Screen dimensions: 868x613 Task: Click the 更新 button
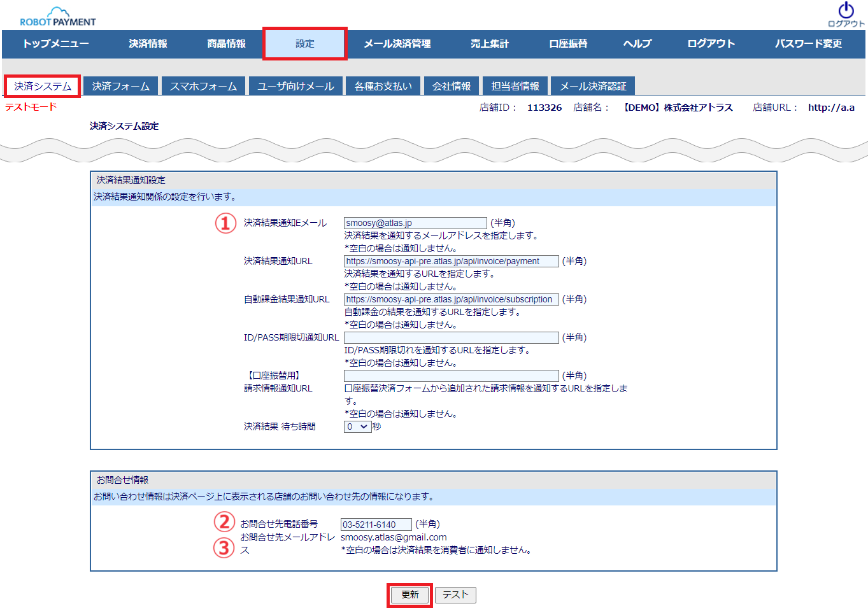point(409,595)
